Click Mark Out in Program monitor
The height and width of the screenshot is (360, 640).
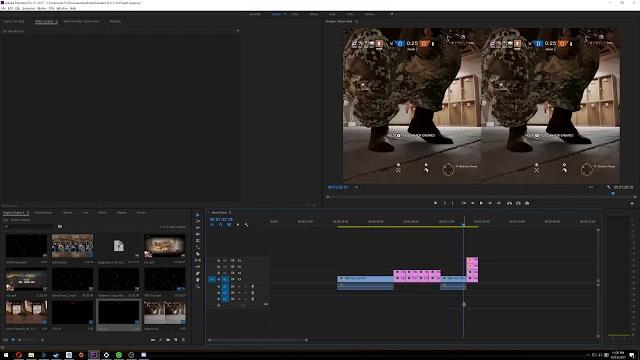click(x=453, y=203)
